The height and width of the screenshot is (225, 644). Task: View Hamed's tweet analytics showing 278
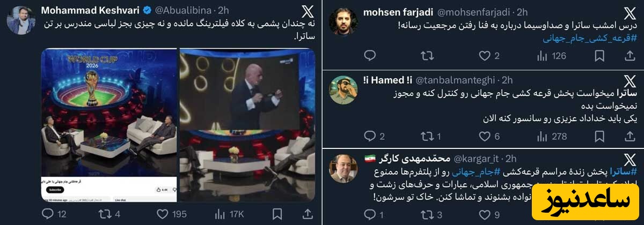[551, 136]
